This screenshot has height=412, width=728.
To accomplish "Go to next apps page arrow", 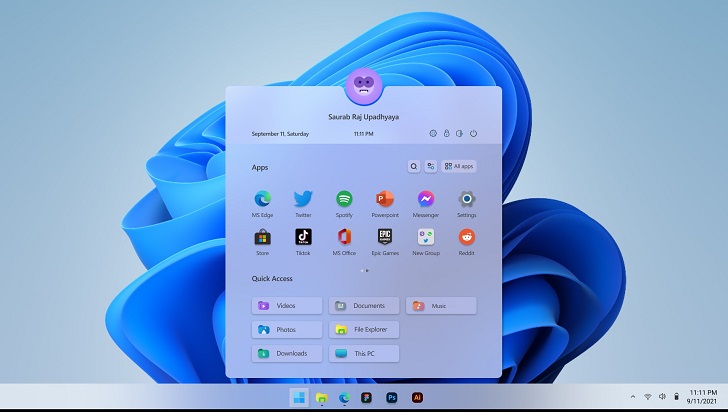I will pos(368,270).
